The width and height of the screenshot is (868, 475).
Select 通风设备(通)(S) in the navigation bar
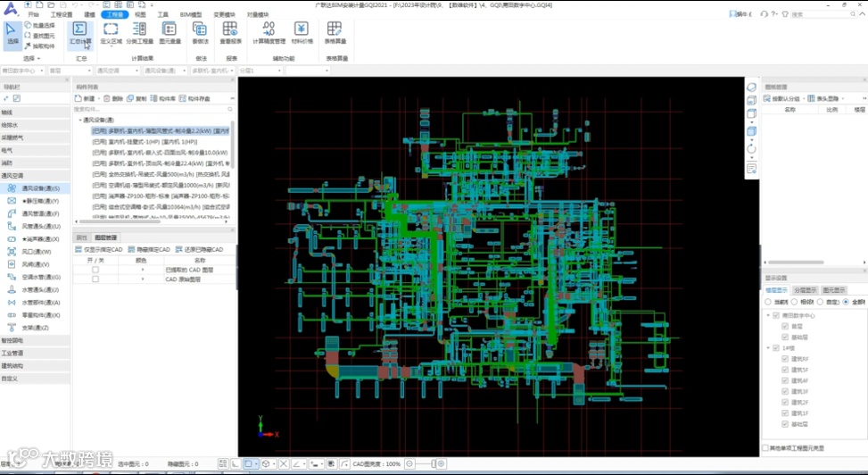[x=40, y=188]
